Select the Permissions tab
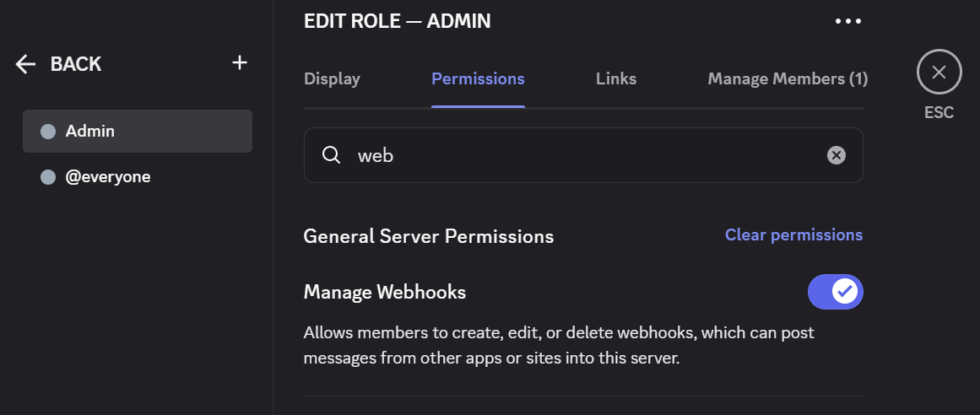This screenshot has width=980, height=415. pos(478,78)
